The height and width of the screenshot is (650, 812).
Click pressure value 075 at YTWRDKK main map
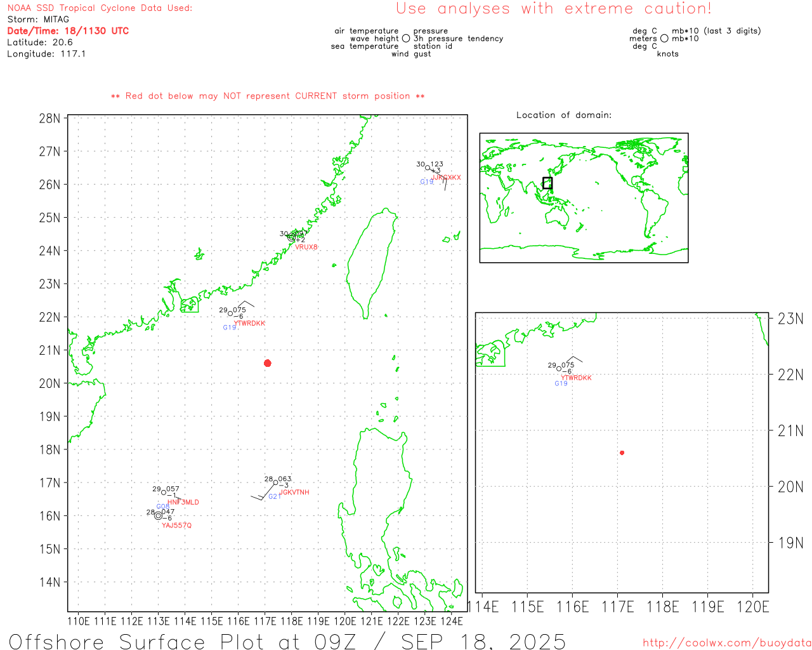(240, 310)
